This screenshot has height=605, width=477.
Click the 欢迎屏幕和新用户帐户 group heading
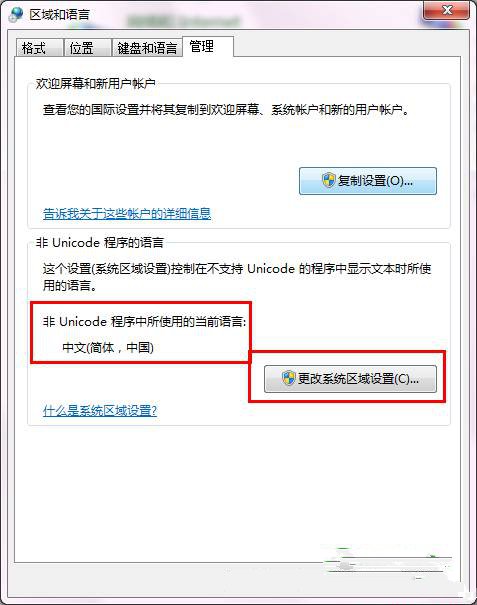click(x=96, y=83)
